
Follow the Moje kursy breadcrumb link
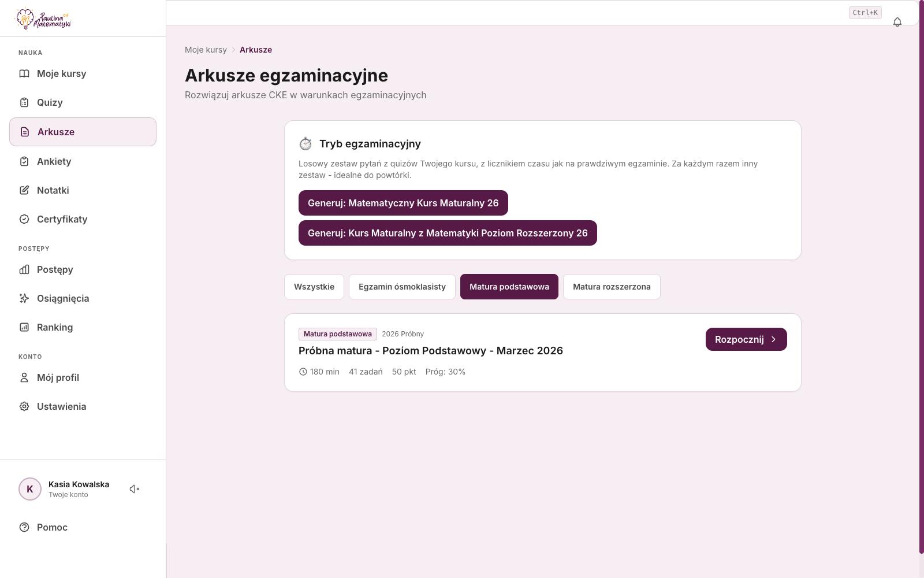[206, 50]
